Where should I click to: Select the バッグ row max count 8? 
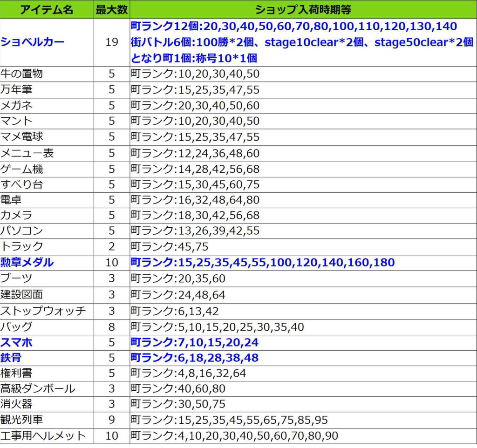(x=111, y=327)
